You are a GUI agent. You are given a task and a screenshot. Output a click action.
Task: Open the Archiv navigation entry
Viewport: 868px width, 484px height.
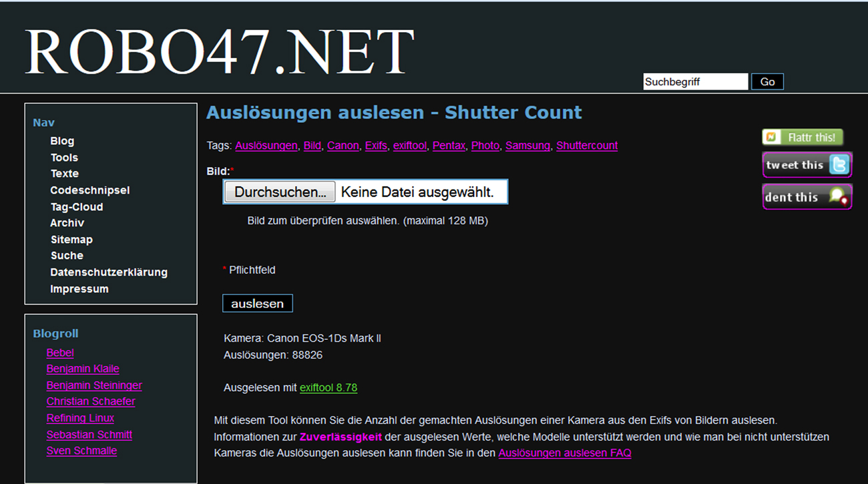(x=67, y=223)
